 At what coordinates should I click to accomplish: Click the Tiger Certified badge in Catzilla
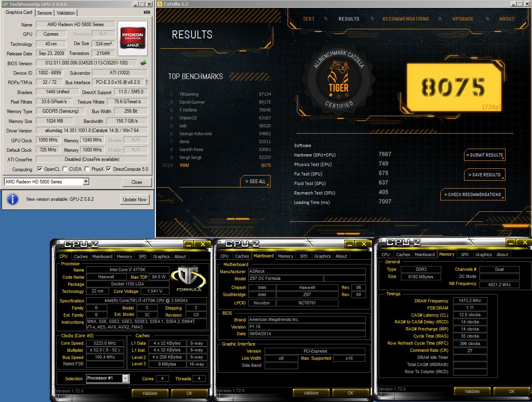[x=338, y=79]
